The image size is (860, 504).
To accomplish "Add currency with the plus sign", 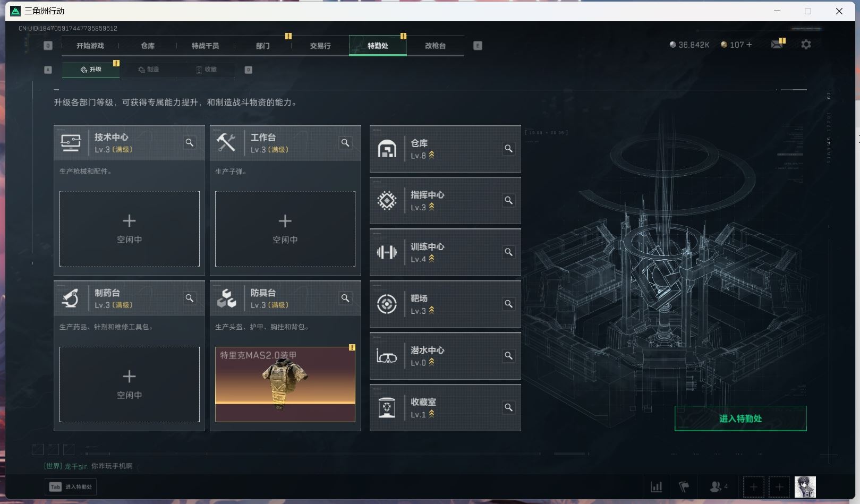I will (749, 45).
